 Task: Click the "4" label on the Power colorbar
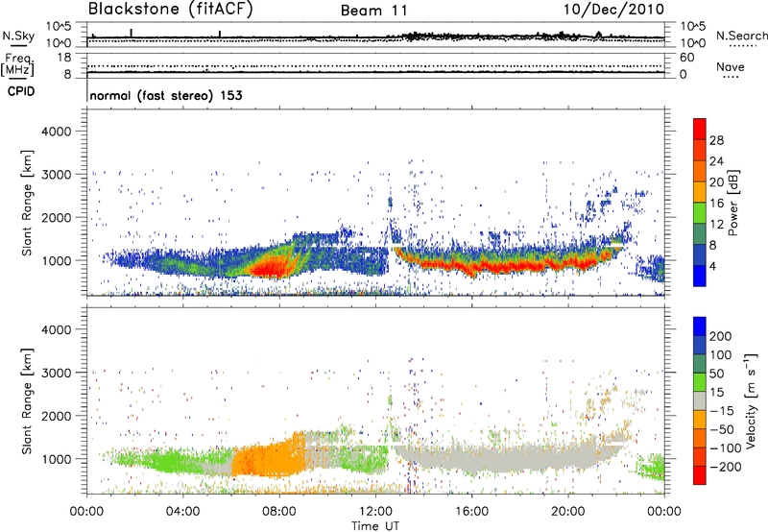(x=712, y=267)
